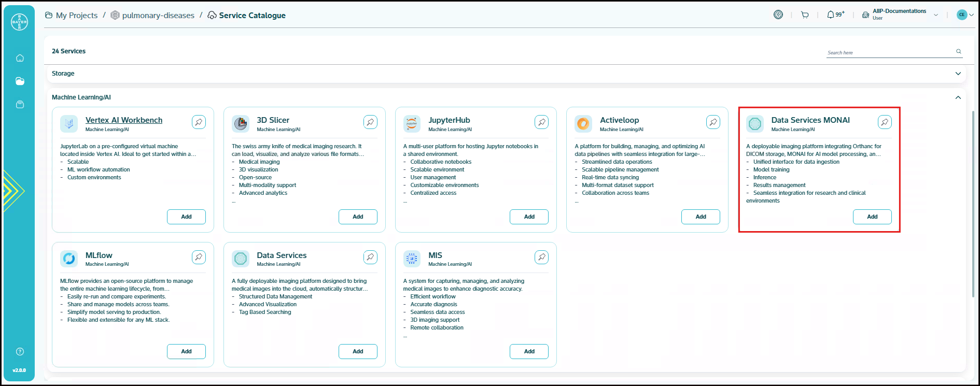The image size is (980, 386).
Task: Click the search magnifier icon
Action: pos(959,51)
